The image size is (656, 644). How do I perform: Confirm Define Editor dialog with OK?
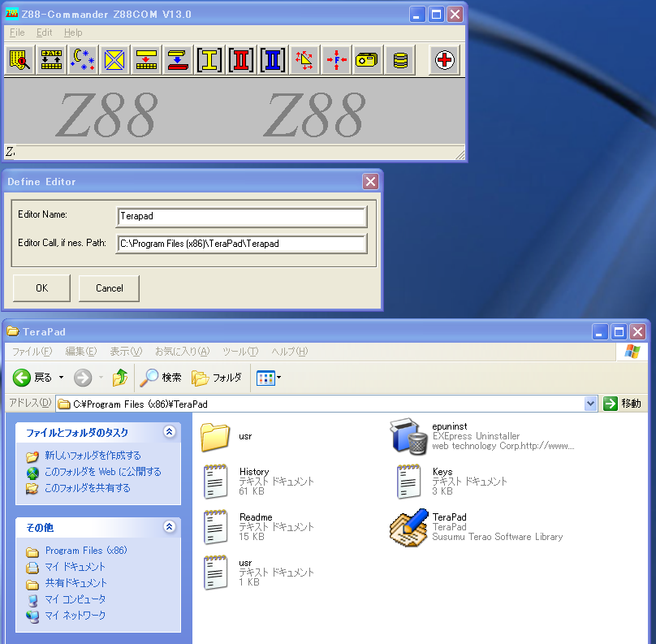point(41,288)
